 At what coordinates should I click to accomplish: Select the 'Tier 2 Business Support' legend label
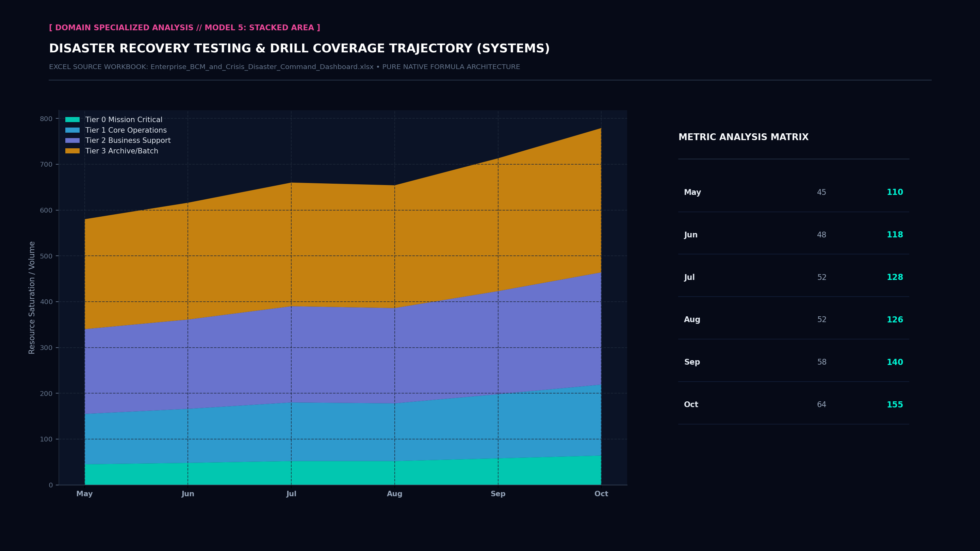[x=128, y=141]
